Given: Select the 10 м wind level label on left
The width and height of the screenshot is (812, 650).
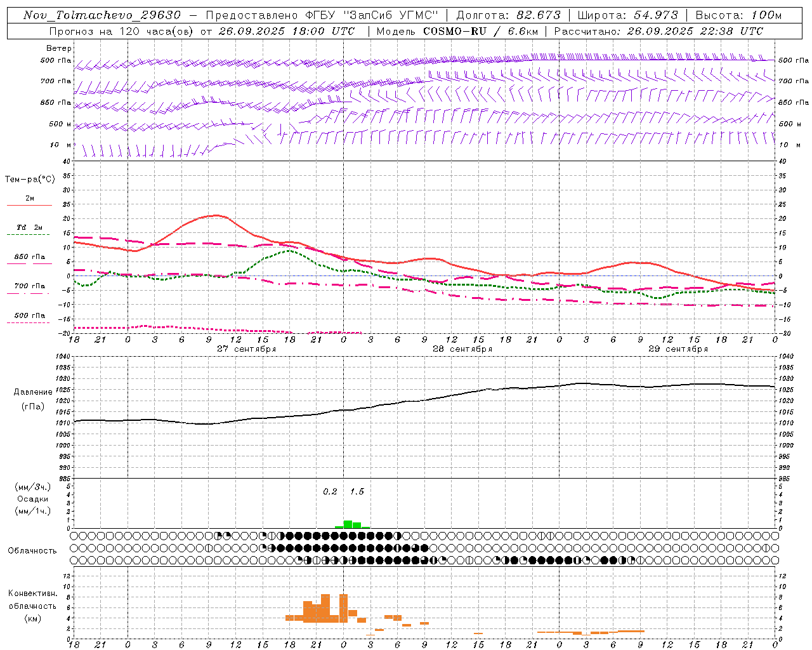Looking at the screenshot, I should tap(60, 145).
